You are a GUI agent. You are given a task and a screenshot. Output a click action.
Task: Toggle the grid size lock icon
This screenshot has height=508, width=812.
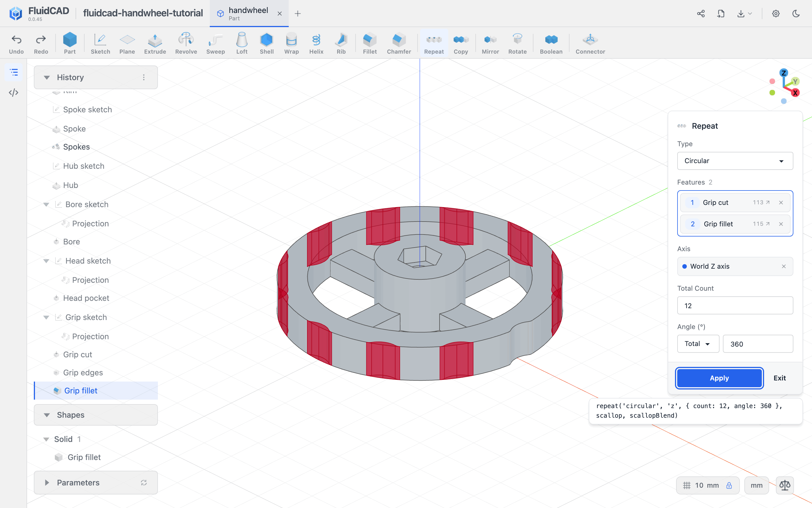tap(729, 485)
